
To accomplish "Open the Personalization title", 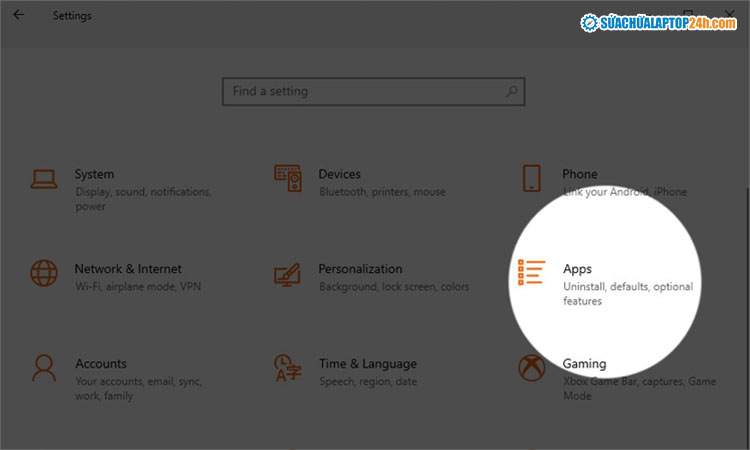I will (360, 269).
